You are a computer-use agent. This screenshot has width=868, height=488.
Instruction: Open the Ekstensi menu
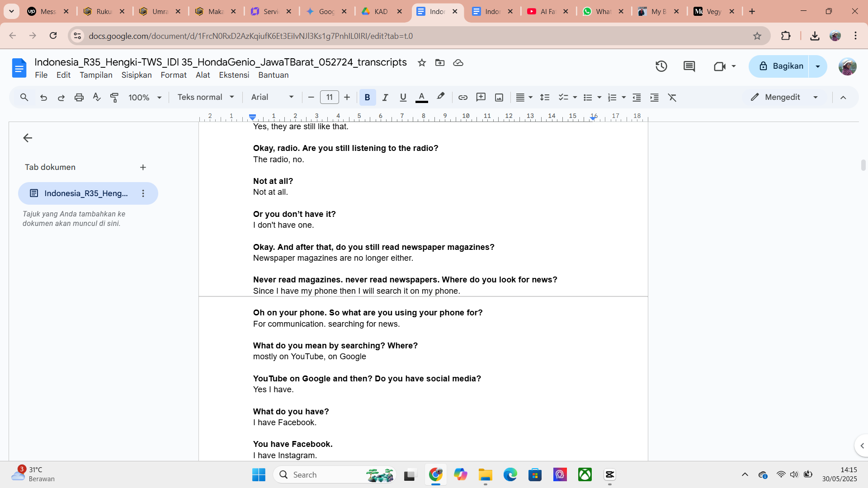[234, 75]
